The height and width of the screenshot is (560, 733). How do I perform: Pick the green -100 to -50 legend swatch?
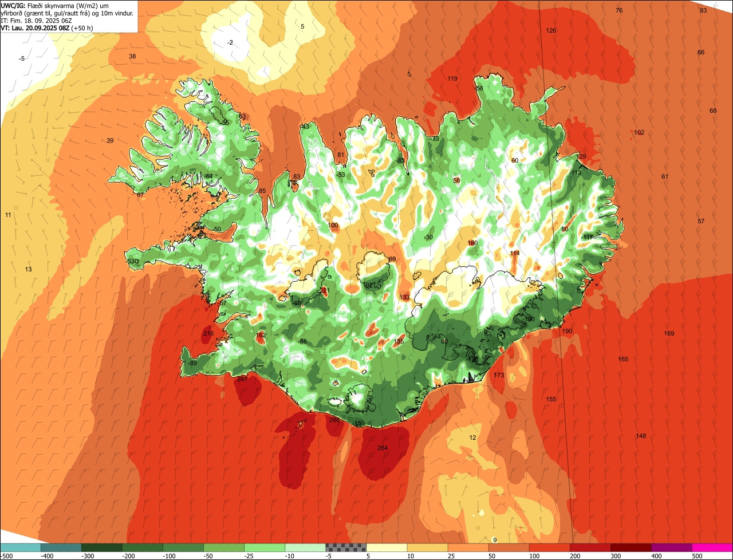click(x=183, y=547)
